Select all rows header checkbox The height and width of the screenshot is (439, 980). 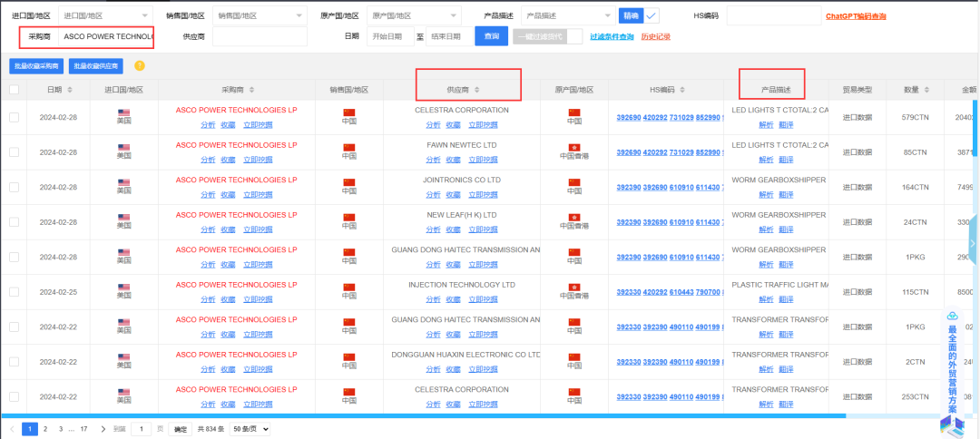tap(14, 90)
